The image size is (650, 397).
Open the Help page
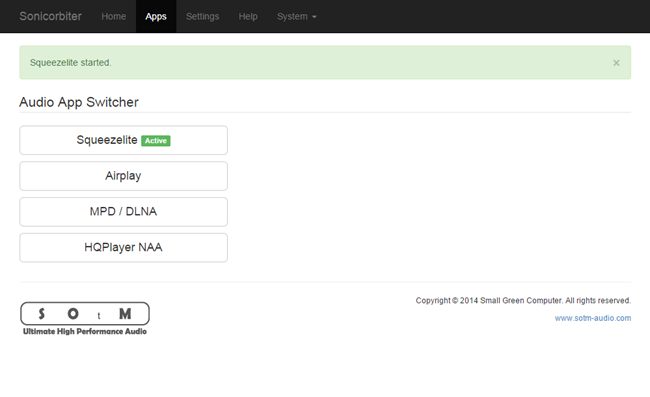pyautogui.click(x=248, y=16)
